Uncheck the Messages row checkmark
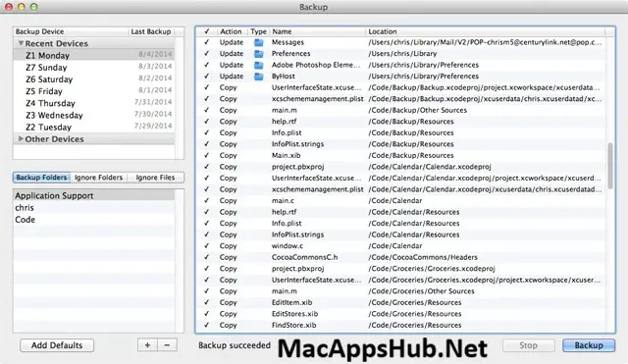Image resolution: width=628 pixels, height=364 pixels. coord(207,42)
